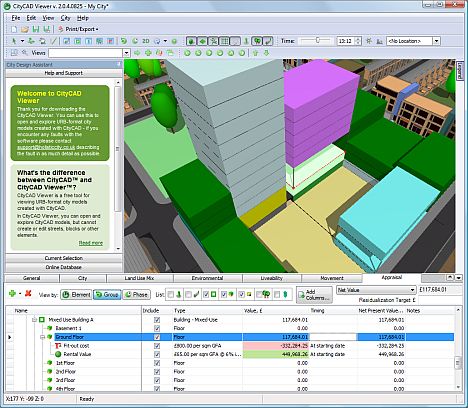Click the green plus add view icon beside Views
Viewport: 468px width, 408px height.
148,53
